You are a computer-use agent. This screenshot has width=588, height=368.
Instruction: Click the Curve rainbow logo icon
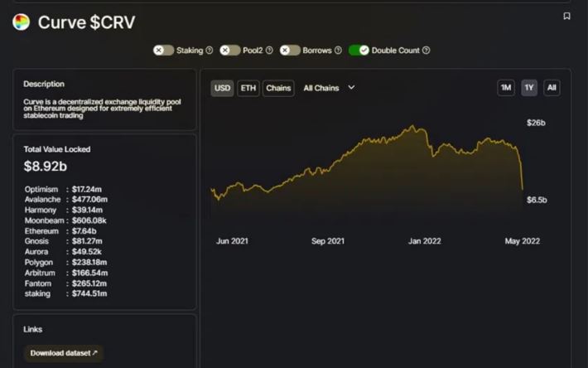click(21, 22)
